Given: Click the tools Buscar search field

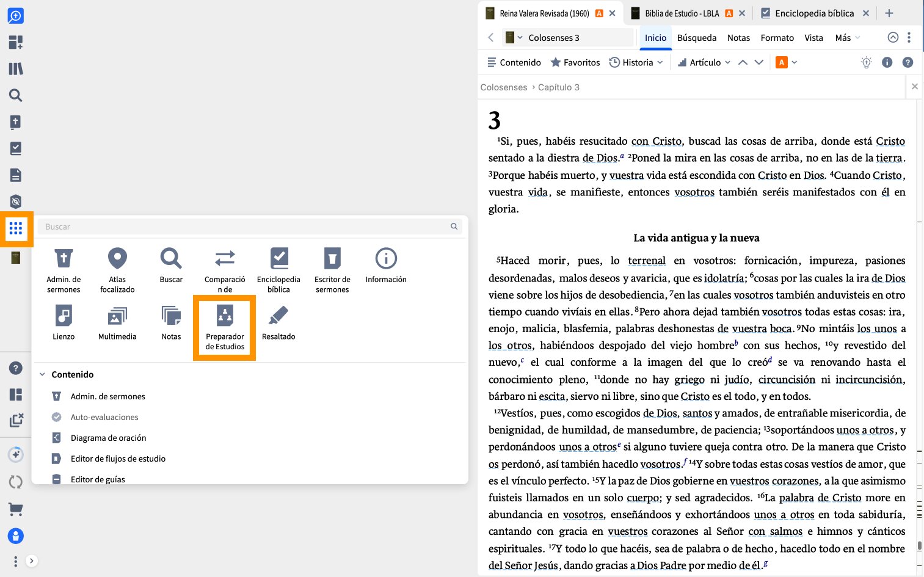Looking at the screenshot, I should coord(250,227).
